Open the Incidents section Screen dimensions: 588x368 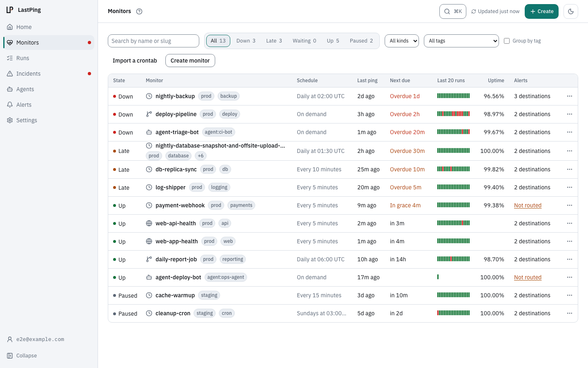click(49, 74)
